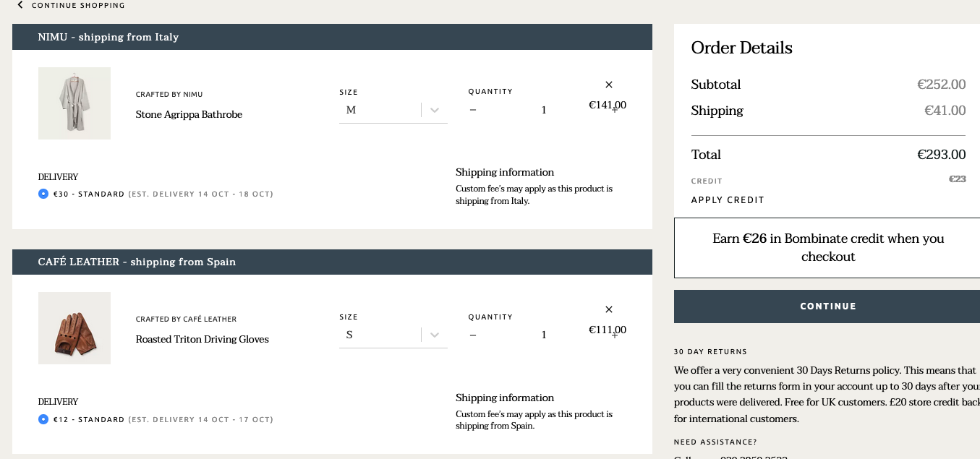The height and width of the screenshot is (459, 980).
Task: Select the €12 Standard delivery radio button
Action: click(43, 419)
